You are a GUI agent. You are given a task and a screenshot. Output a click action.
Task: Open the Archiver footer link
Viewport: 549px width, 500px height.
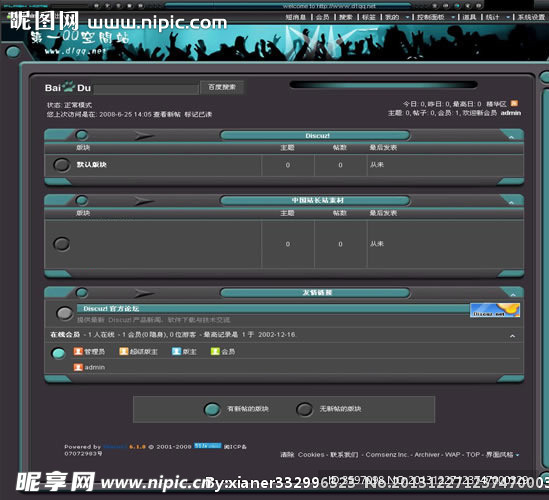click(x=427, y=454)
